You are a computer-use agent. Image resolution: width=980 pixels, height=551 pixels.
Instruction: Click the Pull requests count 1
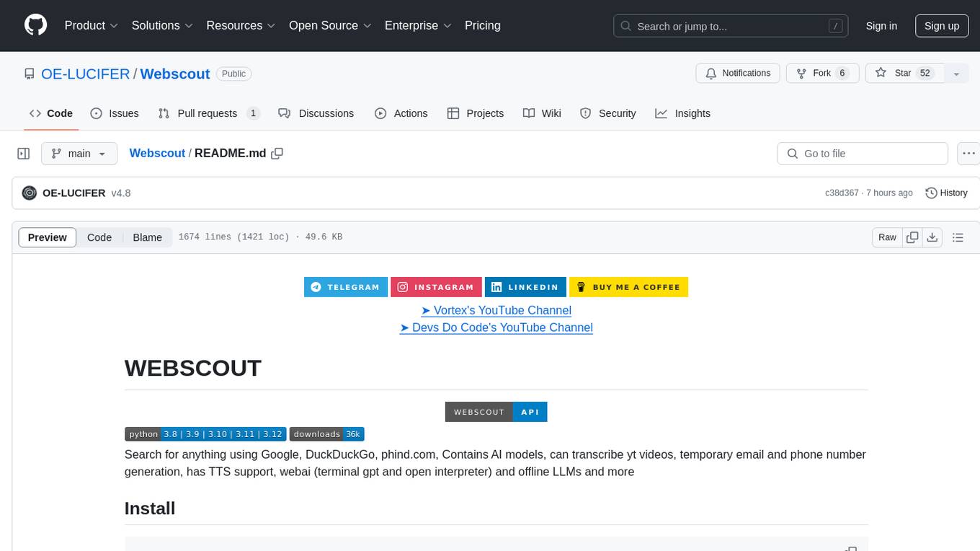point(253,113)
